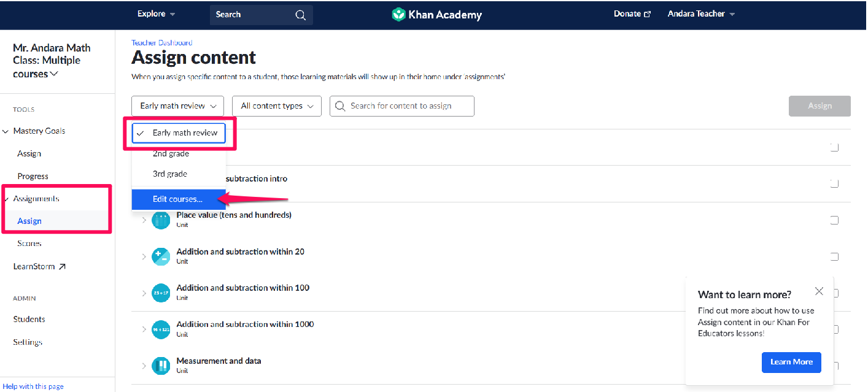
Task: Close the Want to learn more popup
Action: (x=819, y=291)
